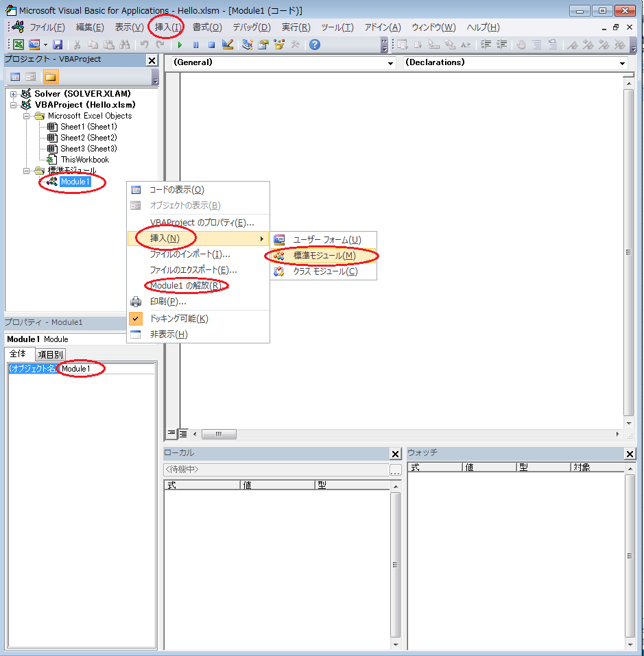Click View Code icon in Project panel
644x656 pixels.
[x=15, y=77]
